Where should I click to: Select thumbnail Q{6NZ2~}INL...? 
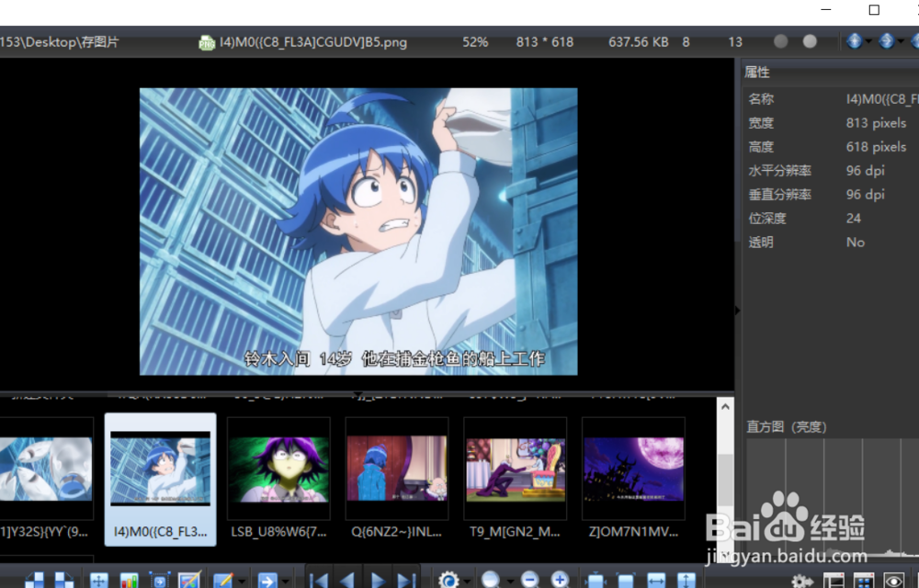click(397, 479)
